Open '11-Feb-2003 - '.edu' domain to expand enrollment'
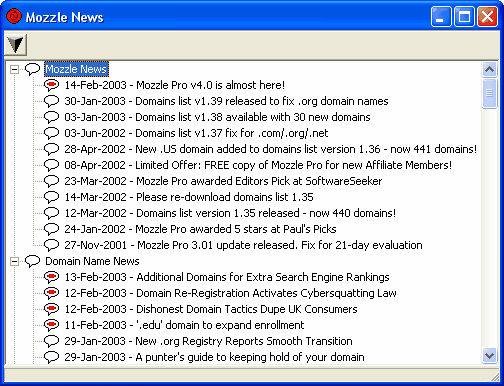The width and height of the screenshot is (504, 386). 184,325
